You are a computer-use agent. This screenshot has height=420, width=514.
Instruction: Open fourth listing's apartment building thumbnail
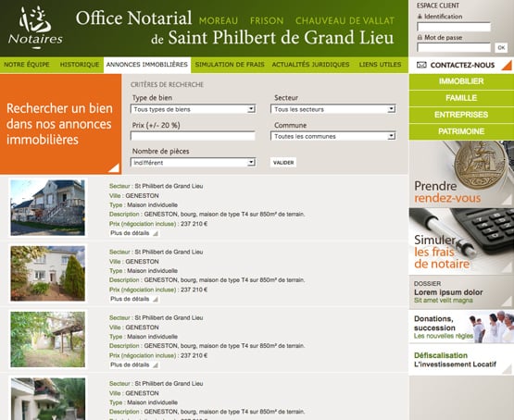(47, 399)
